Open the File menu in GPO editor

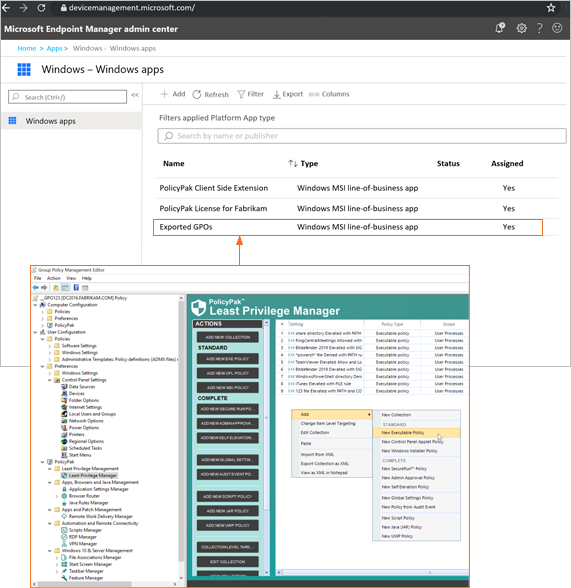(x=37, y=278)
